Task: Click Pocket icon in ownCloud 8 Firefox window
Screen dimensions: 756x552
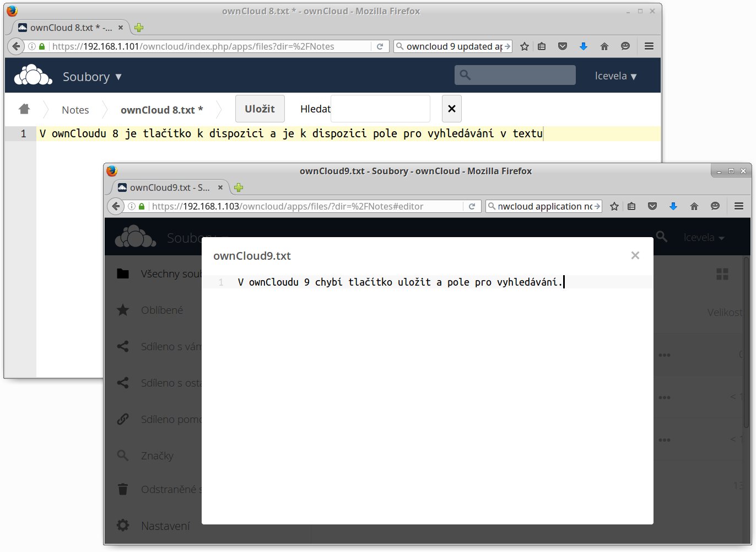Action: click(563, 46)
